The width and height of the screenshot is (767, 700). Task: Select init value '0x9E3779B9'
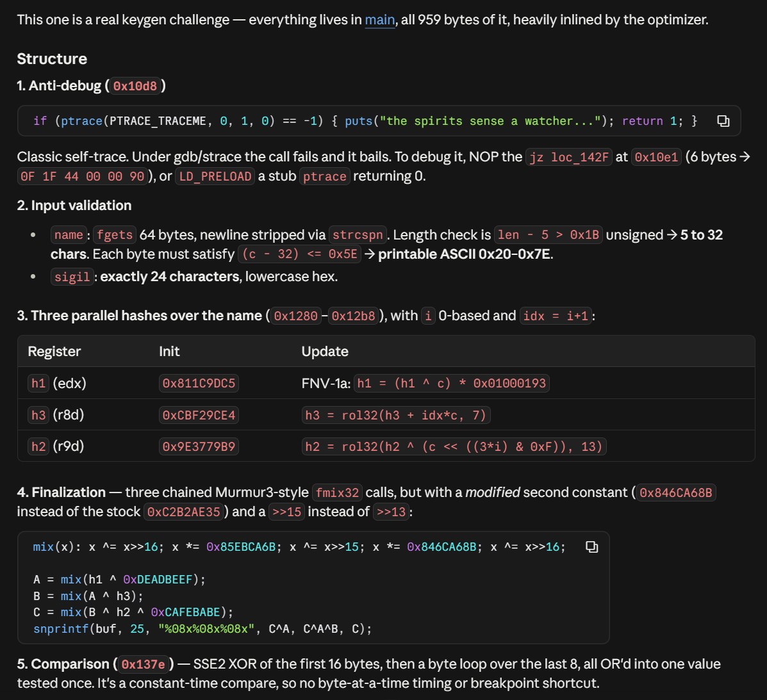199,446
